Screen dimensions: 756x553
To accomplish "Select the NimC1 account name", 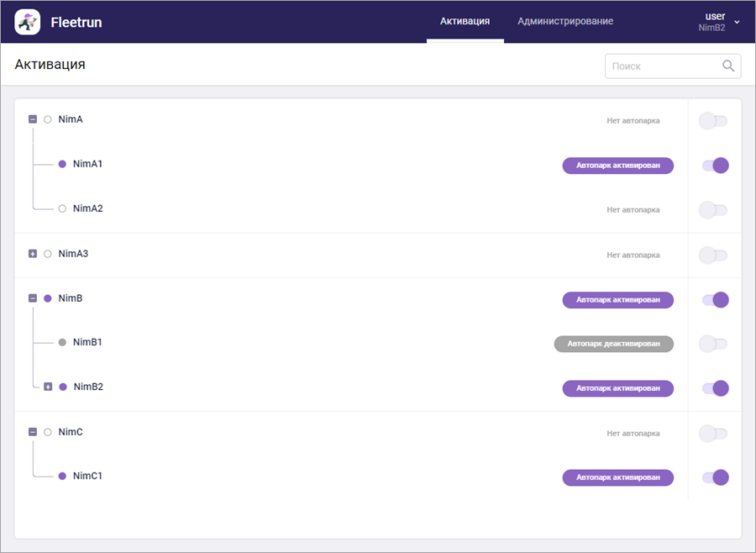I will [x=87, y=476].
